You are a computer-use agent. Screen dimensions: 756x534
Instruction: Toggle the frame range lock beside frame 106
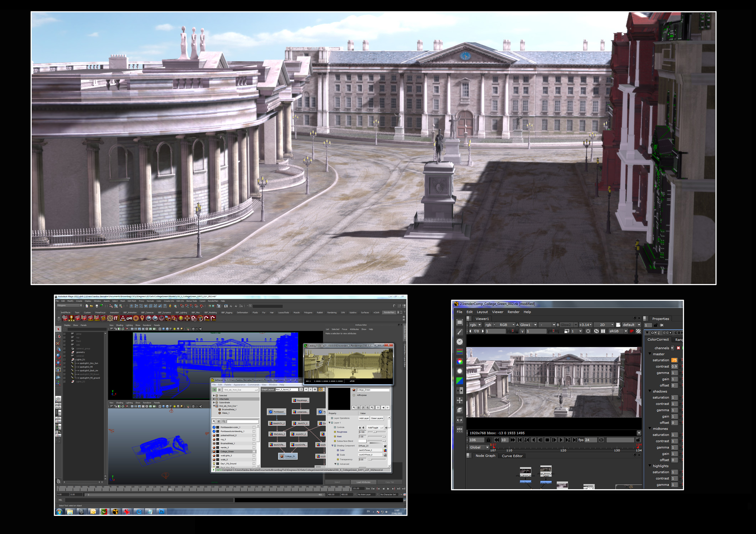tap(488, 440)
